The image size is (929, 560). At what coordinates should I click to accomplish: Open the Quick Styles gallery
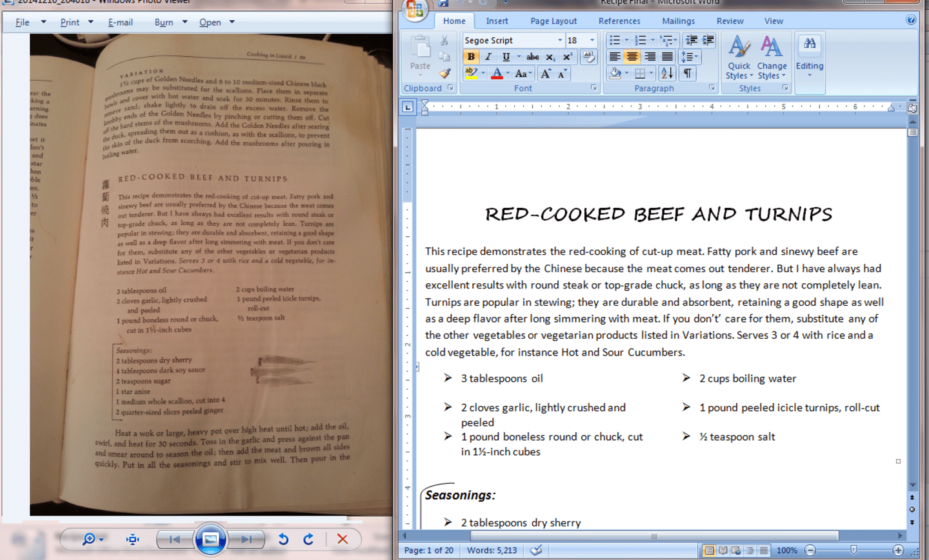click(x=739, y=57)
